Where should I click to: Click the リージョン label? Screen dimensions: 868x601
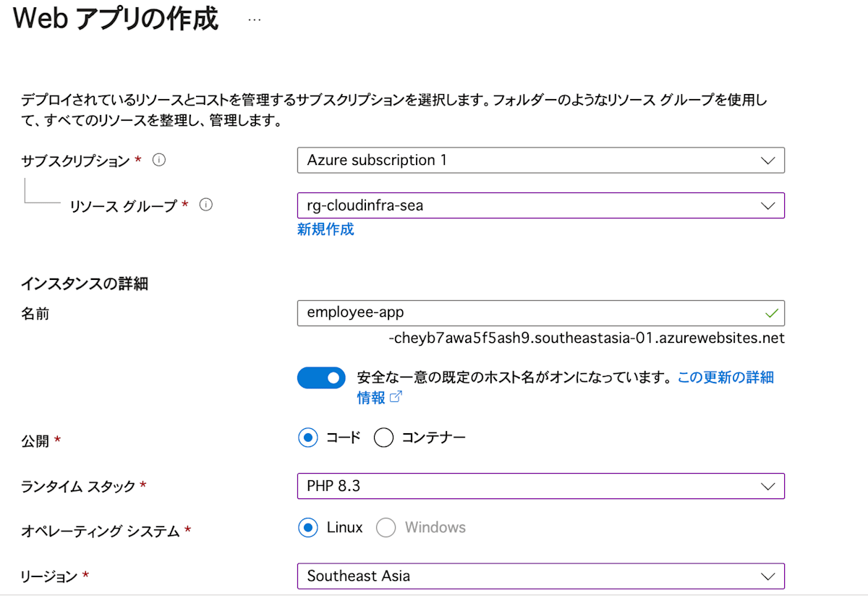[x=49, y=576]
